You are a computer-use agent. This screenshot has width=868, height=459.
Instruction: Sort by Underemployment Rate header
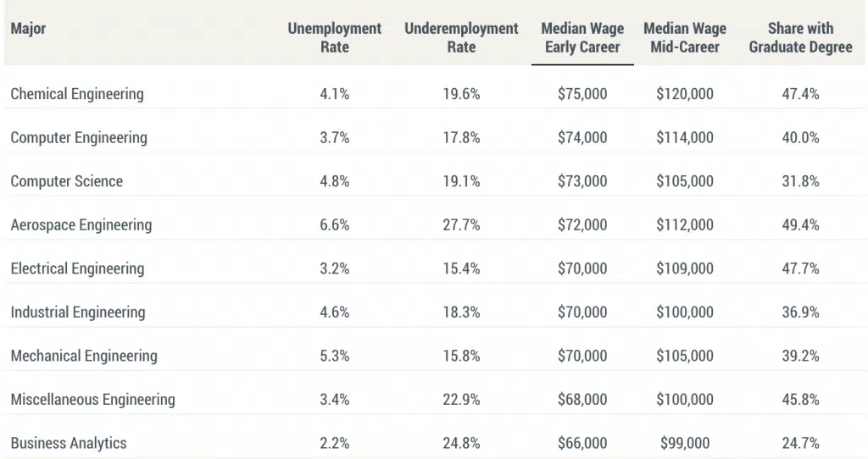coord(461,37)
